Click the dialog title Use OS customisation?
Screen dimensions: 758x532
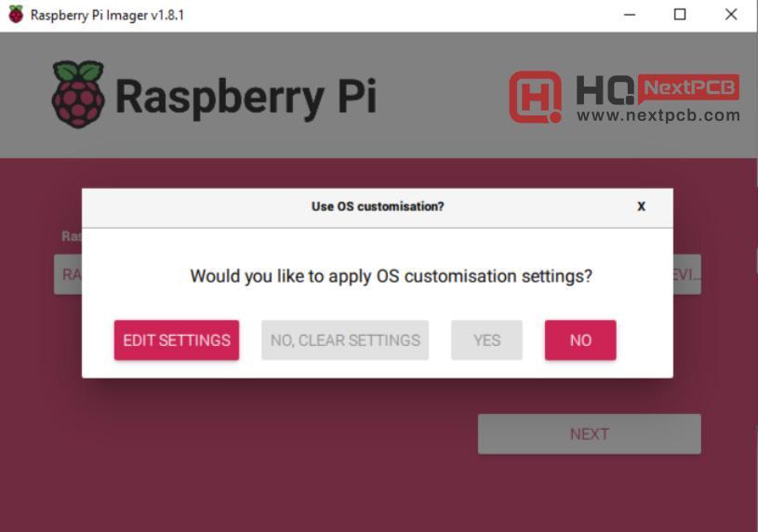click(378, 206)
